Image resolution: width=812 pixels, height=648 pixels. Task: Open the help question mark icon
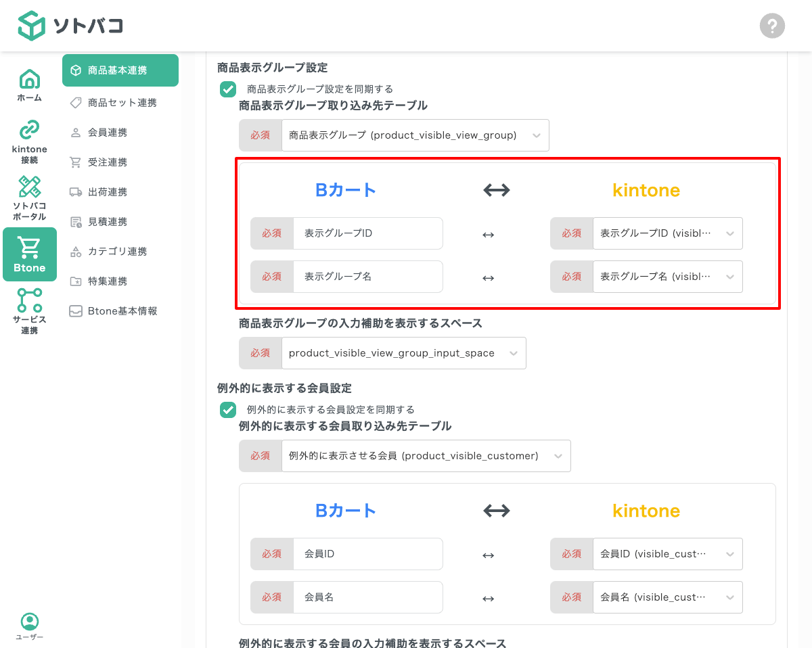(x=772, y=26)
